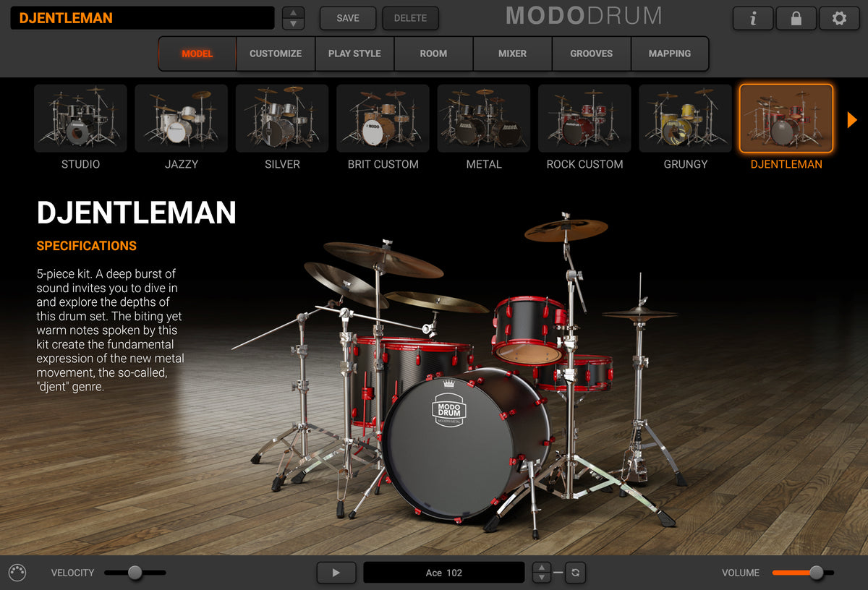Pick the BRIT CUSTOM kit
Viewport: 868px width, 590px height.
click(383, 119)
